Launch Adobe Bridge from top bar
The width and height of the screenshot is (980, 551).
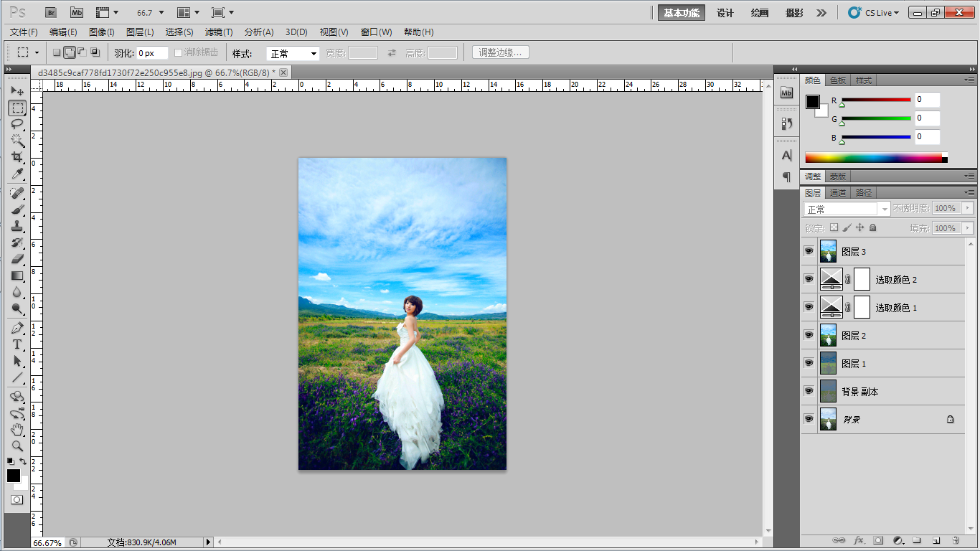[x=51, y=12]
